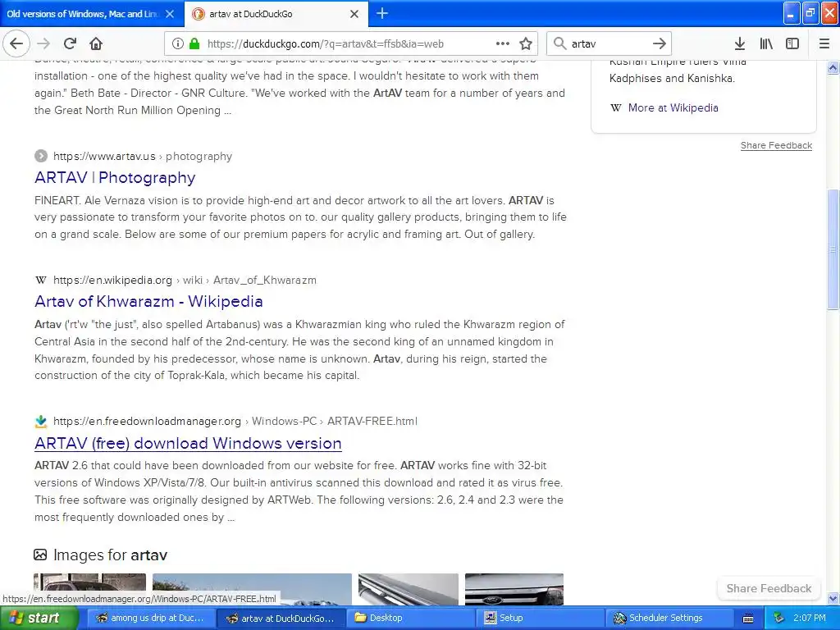The width and height of the screenshot is (840, 630).
Task: Click the Share Feedback button at the bottom right
Action: point(769,588)
